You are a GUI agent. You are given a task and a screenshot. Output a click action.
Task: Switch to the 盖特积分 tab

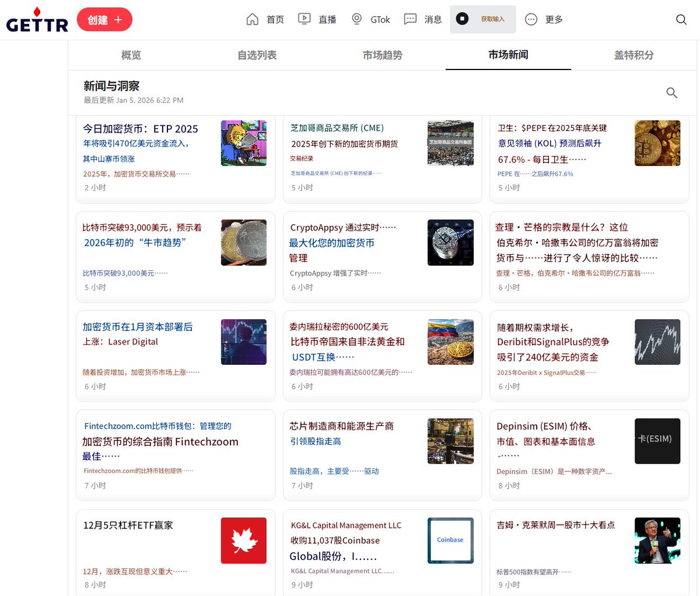tap(633, 55)
